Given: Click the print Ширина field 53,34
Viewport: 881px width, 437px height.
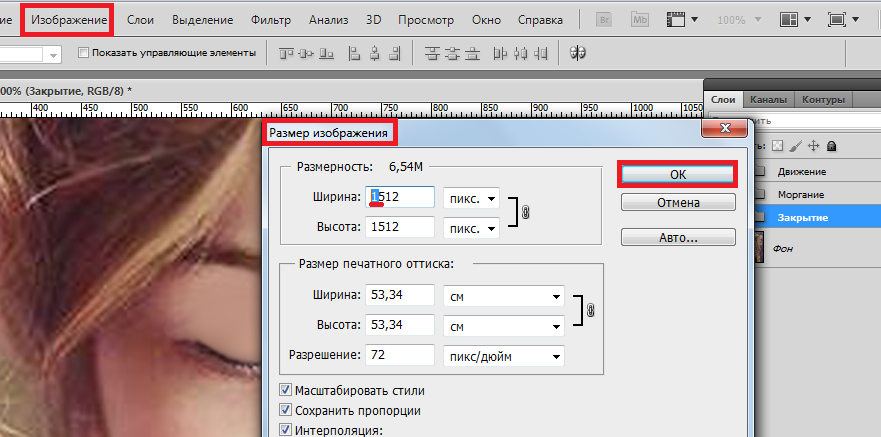Looking at the screenshot, I should coord(400,294).
